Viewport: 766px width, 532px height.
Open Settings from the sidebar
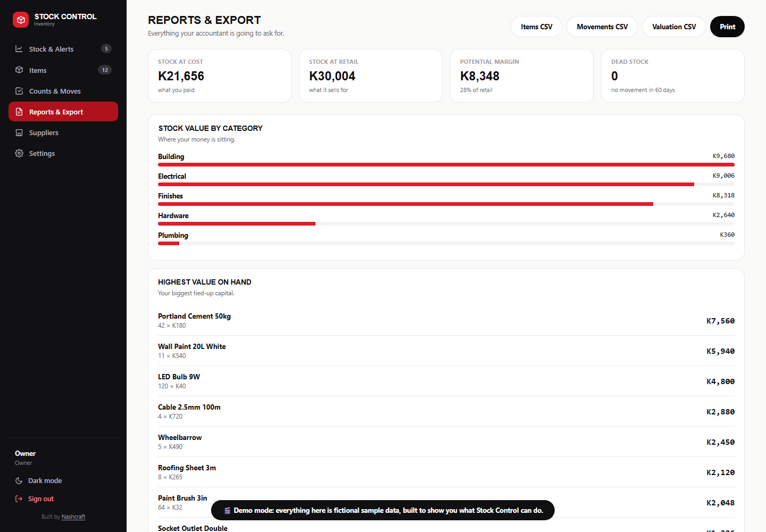point(63,153)
